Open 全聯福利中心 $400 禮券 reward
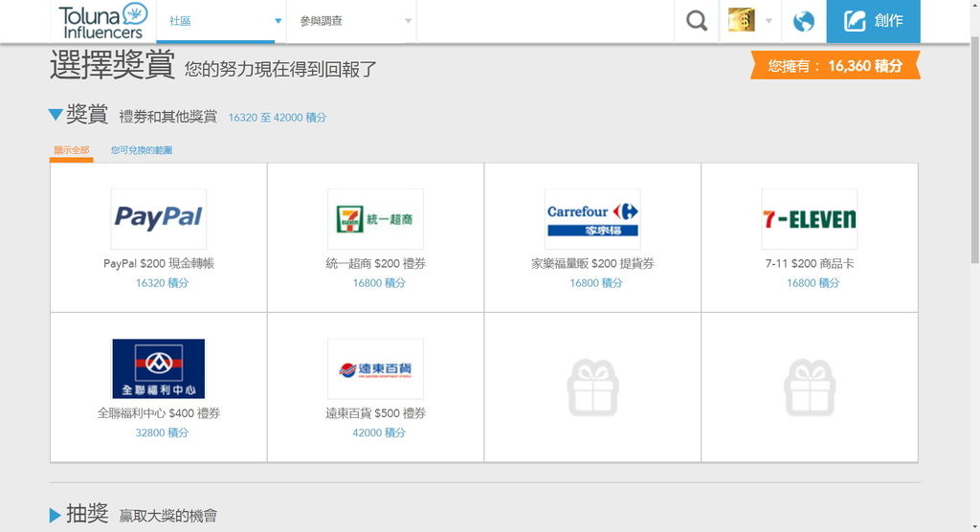The height and width of the screenshot is (532, 980). pos(159,413)
